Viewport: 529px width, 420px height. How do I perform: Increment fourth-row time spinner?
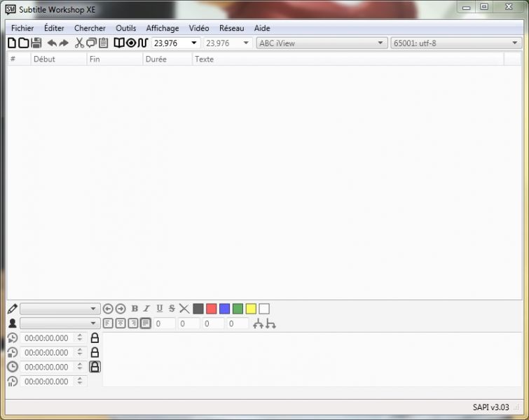point(80,379)
